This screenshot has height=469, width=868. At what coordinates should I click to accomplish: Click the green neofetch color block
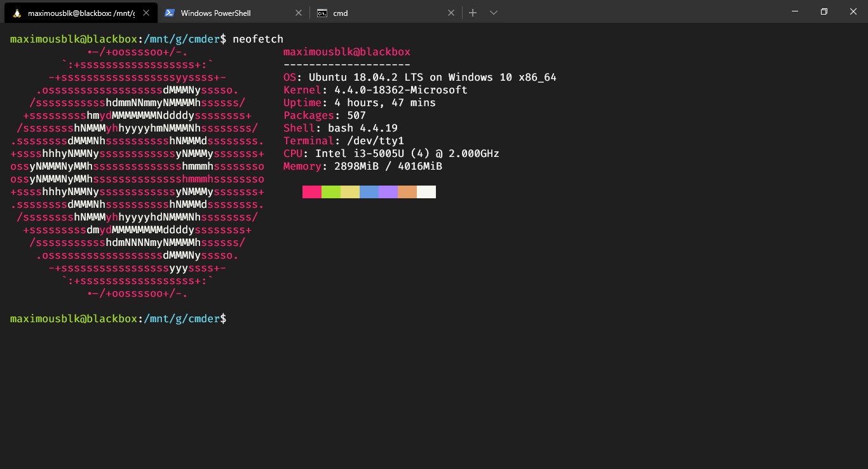point(331,192)
